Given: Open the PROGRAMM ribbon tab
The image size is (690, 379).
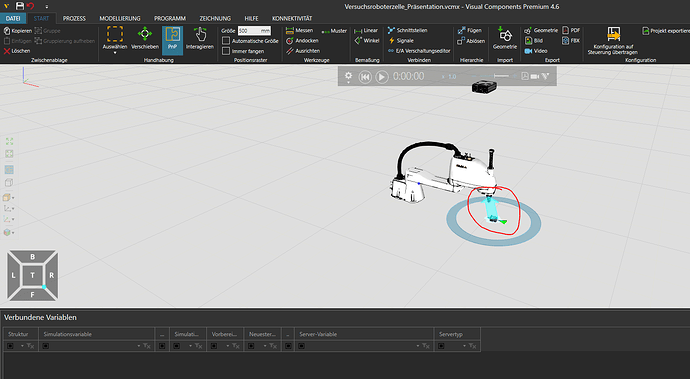Looking at the screenshot, I should [x=170, y=18].
